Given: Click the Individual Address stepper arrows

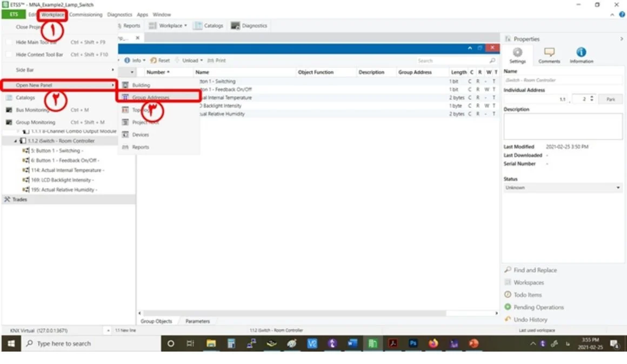Looking at the screenshot, I should (x=592, y=99).
